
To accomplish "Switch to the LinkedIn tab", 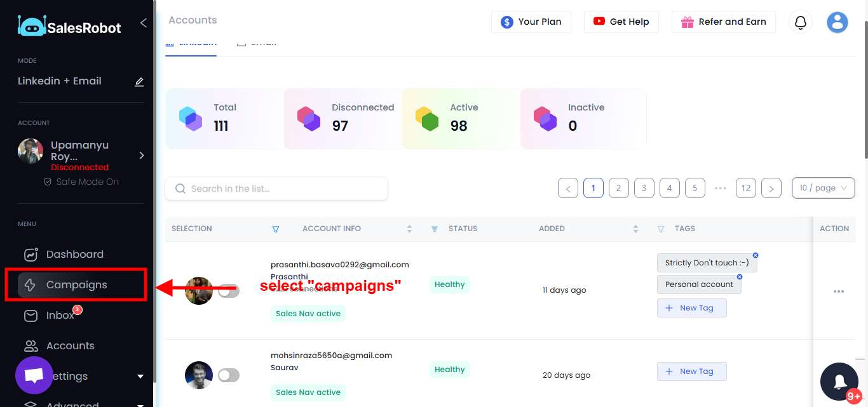I will point(191,44).
